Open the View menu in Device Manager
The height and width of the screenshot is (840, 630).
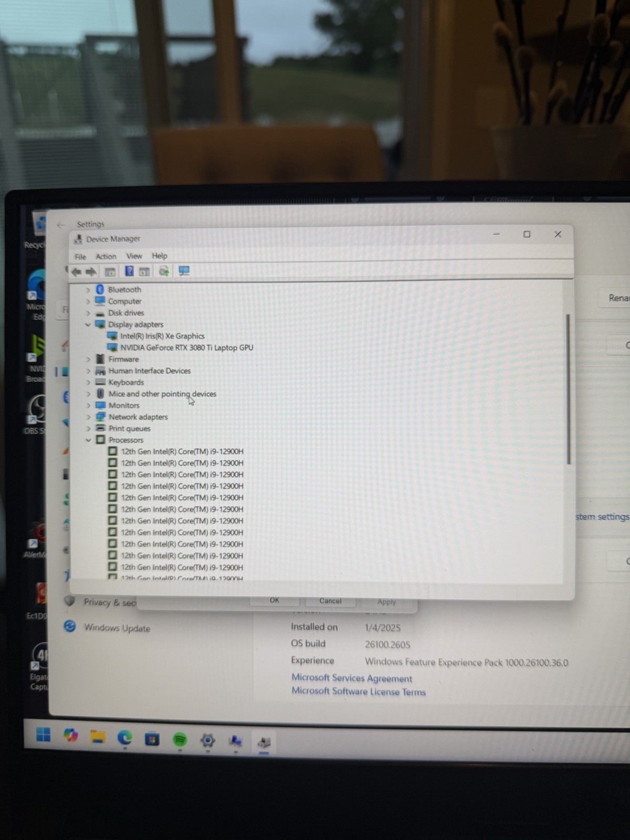click(x=134, y=256)
